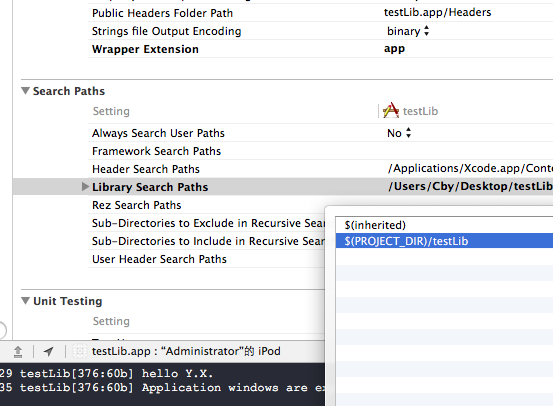Viewport: 553px width, 406px height.
Task: Select Sub-Directories to Exclude in Recursive Searches
Action: click(208, 223)
